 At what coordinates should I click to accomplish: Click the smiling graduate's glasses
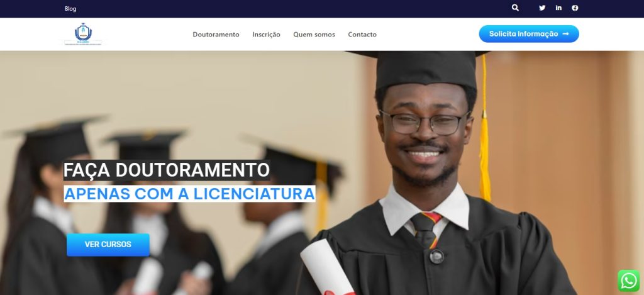pos(425,123)
